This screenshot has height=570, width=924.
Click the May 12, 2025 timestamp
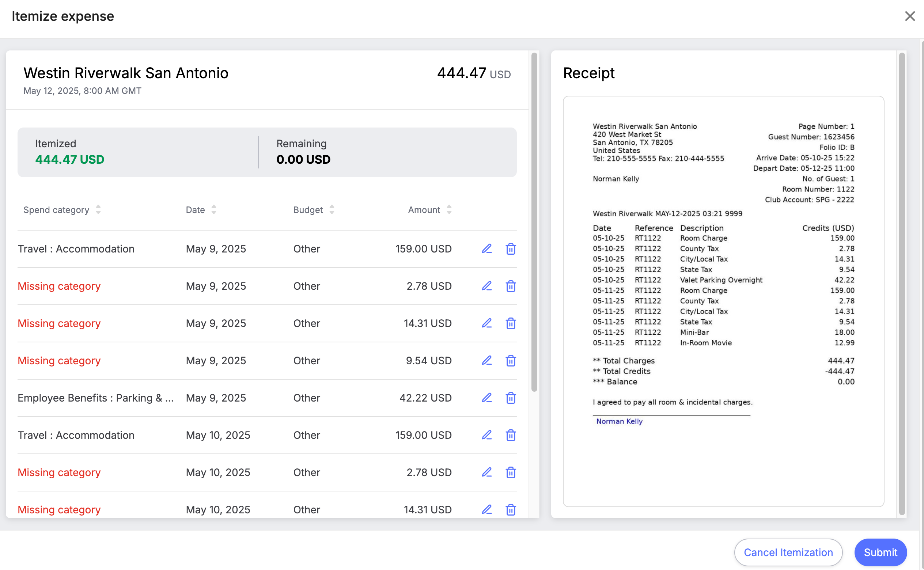coord(83,91)
